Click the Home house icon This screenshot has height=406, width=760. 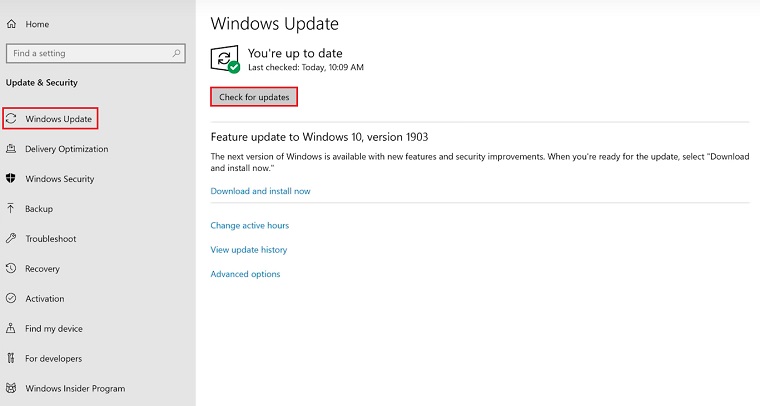11,24
